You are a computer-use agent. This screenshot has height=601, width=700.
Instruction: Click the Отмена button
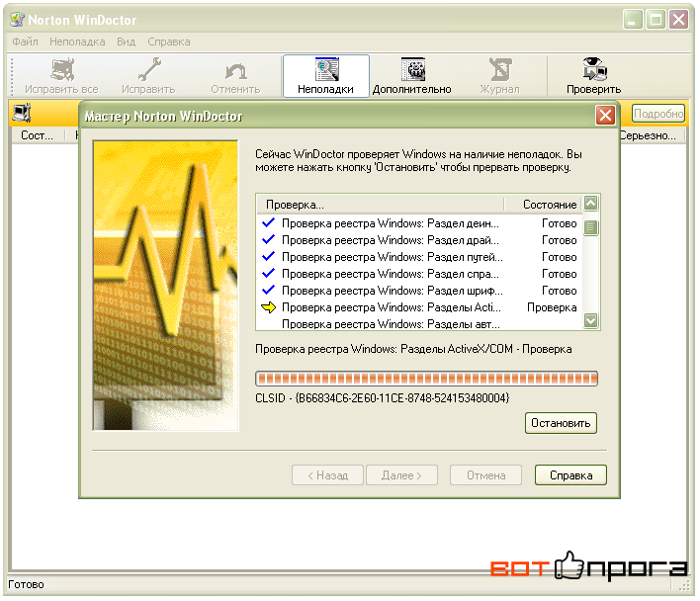[485, 475]
